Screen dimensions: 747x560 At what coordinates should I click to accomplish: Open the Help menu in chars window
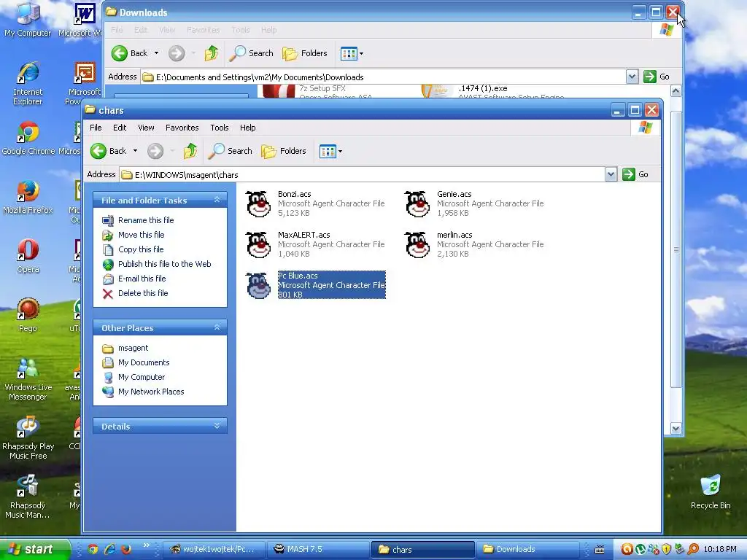tap(247, 128)
